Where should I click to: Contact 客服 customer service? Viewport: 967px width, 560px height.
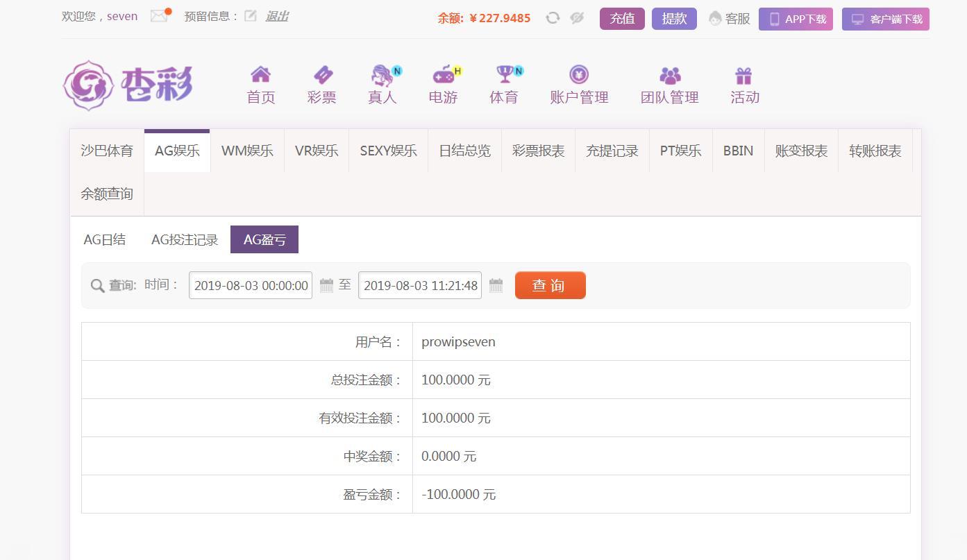[730, 19]
